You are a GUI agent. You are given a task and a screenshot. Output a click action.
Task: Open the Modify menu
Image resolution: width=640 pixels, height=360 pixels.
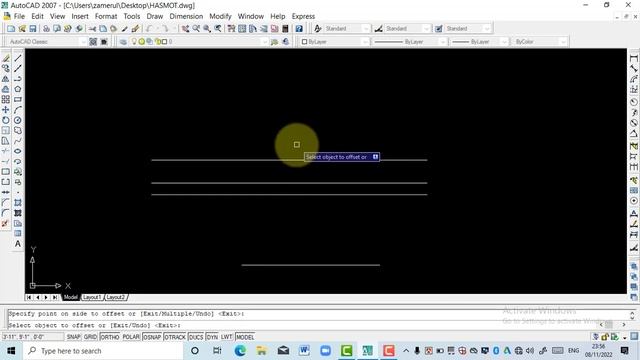click(220, 16)
